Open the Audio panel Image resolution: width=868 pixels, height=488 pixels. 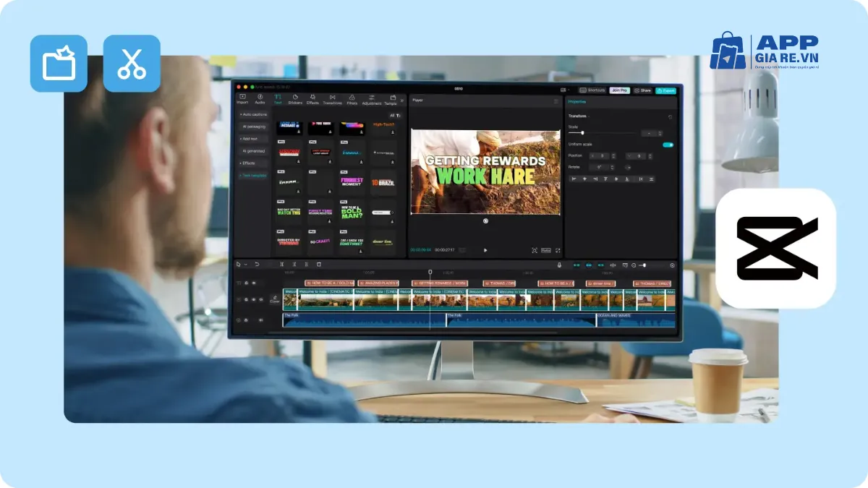(260, 98)
